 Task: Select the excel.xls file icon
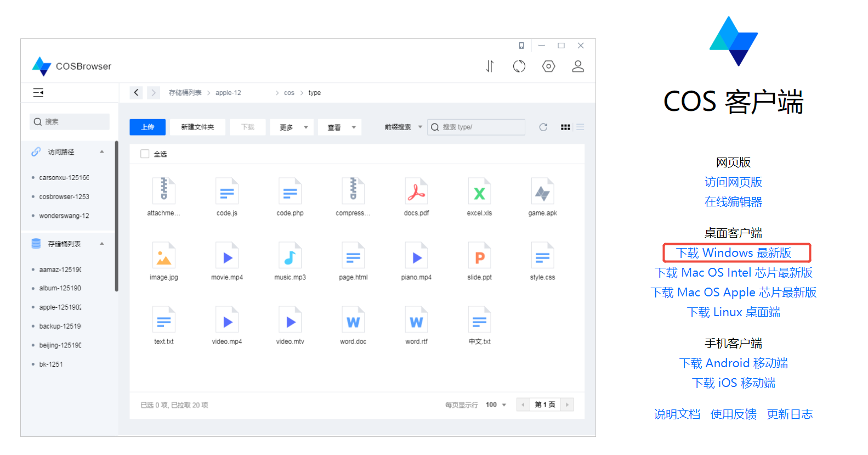pyautogui.click(x=480, y=191)
